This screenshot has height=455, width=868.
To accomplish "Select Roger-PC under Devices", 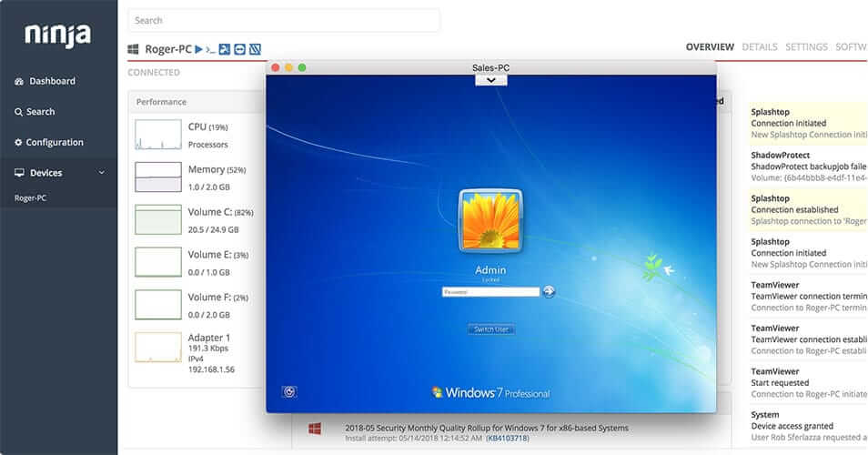I will pos(30,198).
